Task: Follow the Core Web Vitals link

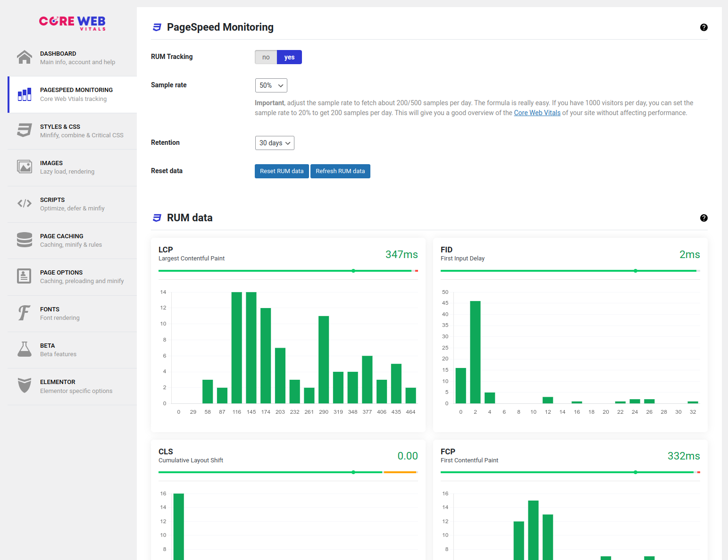Action: (x=537, y=113)
